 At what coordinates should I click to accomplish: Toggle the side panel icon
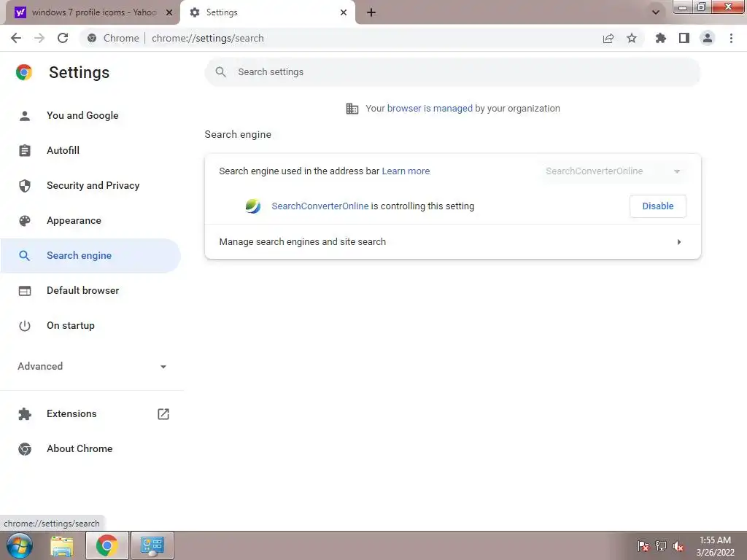pyautogui.click(x=684, y=38)
